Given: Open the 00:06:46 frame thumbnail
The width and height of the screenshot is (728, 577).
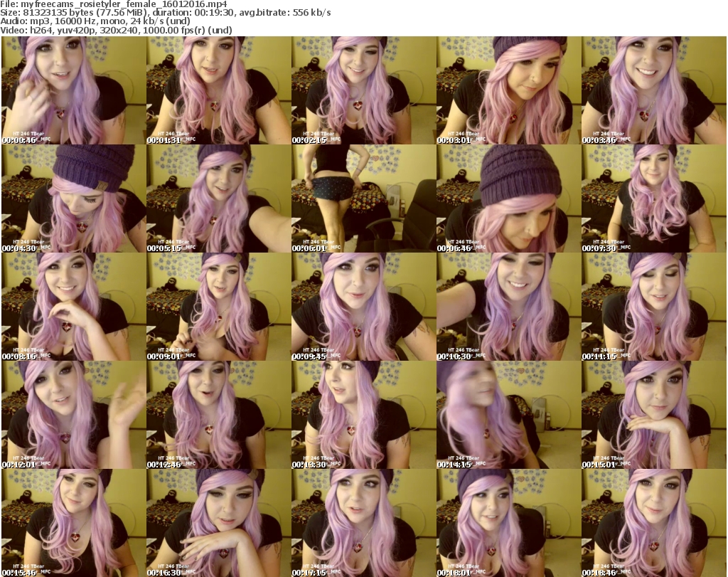Looking at the screenshot, I should point(509,198).
